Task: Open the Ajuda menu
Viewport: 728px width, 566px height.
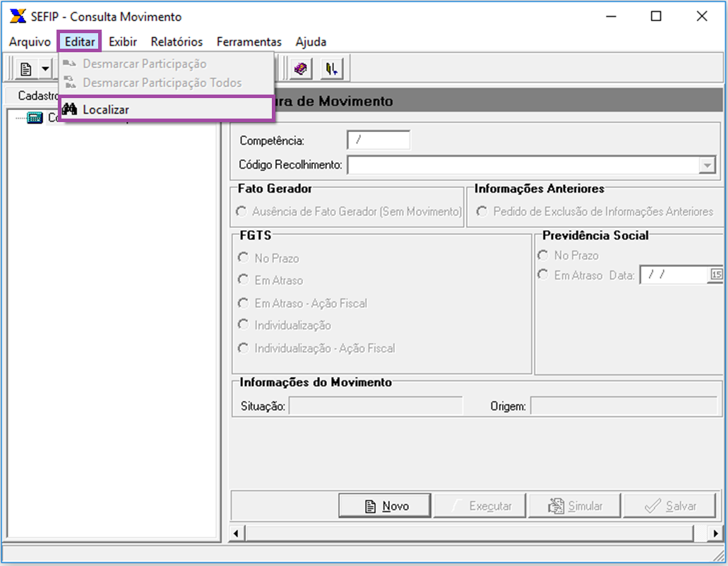Action: 311,42
